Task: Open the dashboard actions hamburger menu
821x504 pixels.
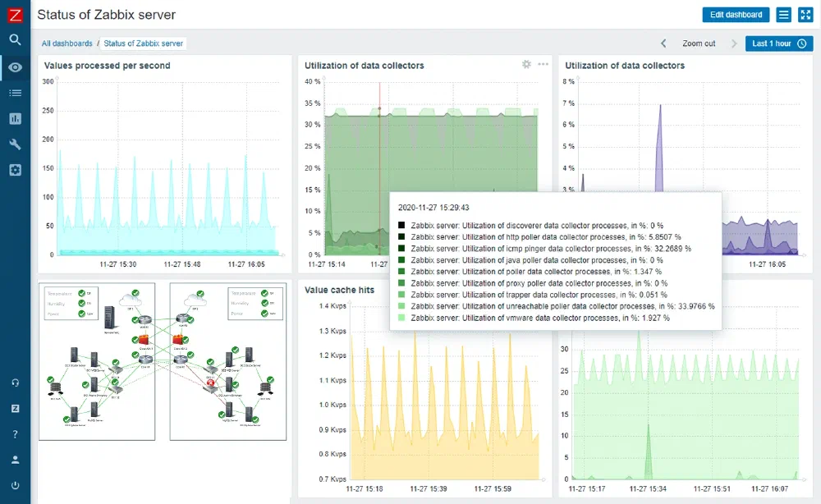Action: (783, 15)
